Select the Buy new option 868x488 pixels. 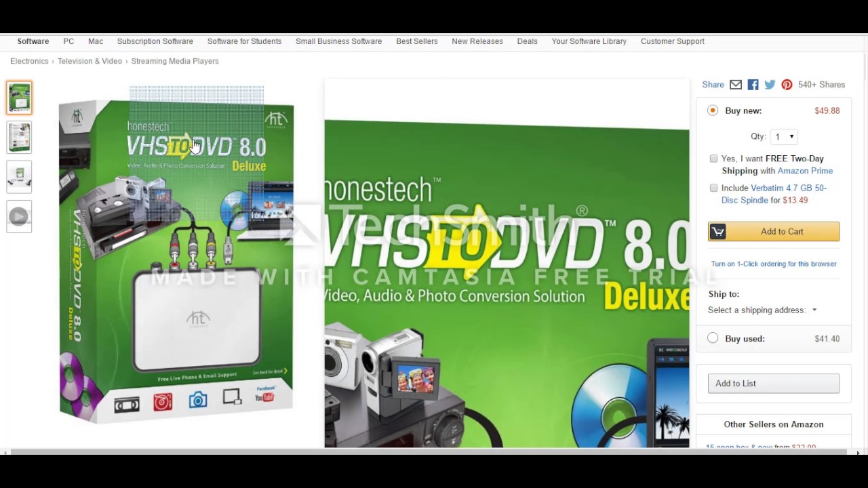tap(713, 110)
